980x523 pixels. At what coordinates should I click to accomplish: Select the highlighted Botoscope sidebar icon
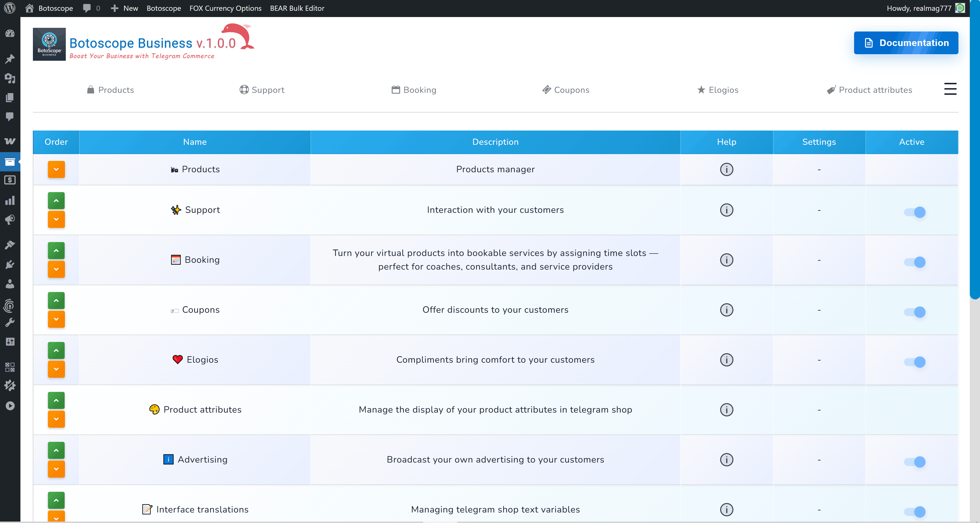click(10, 162)
